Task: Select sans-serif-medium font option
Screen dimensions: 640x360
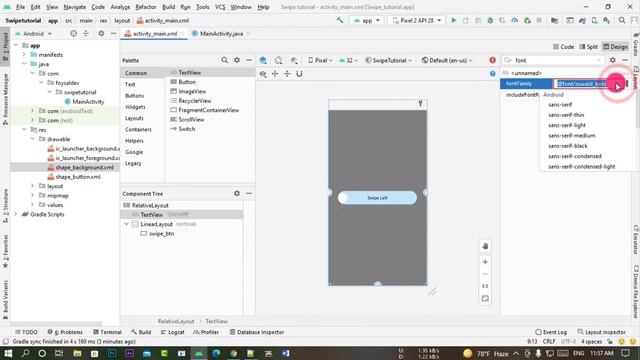Action: click(572, 136)
